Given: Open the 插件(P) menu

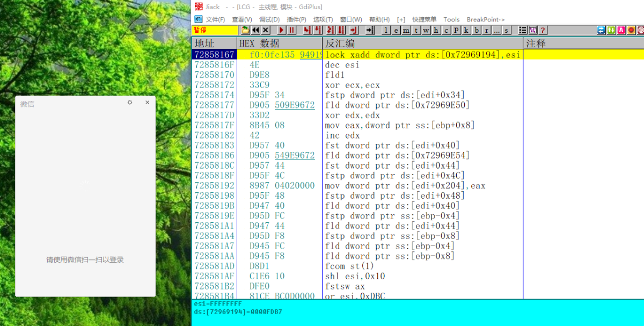Looking at the screenshot, I should tap(296, 19).
